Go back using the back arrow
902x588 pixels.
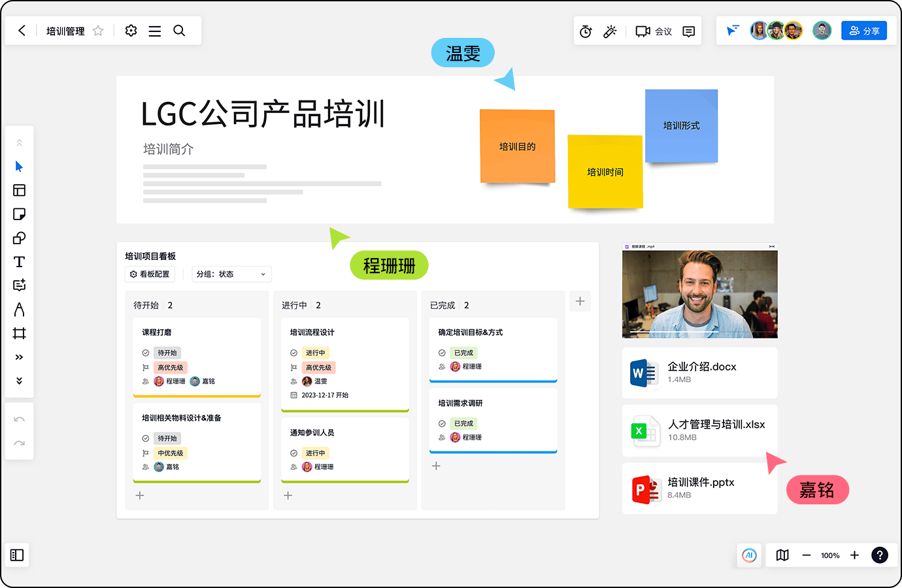pyautogui.click(x=22, y=31)
